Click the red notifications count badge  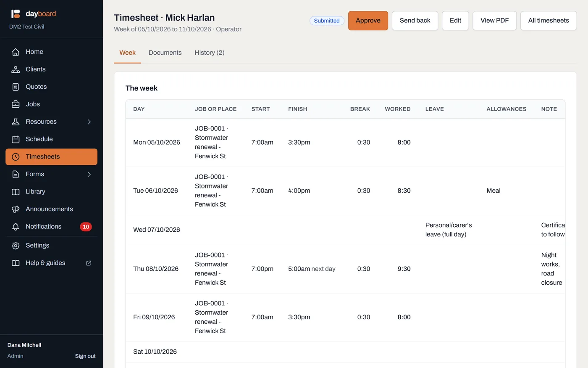click(x=86, y=227)
